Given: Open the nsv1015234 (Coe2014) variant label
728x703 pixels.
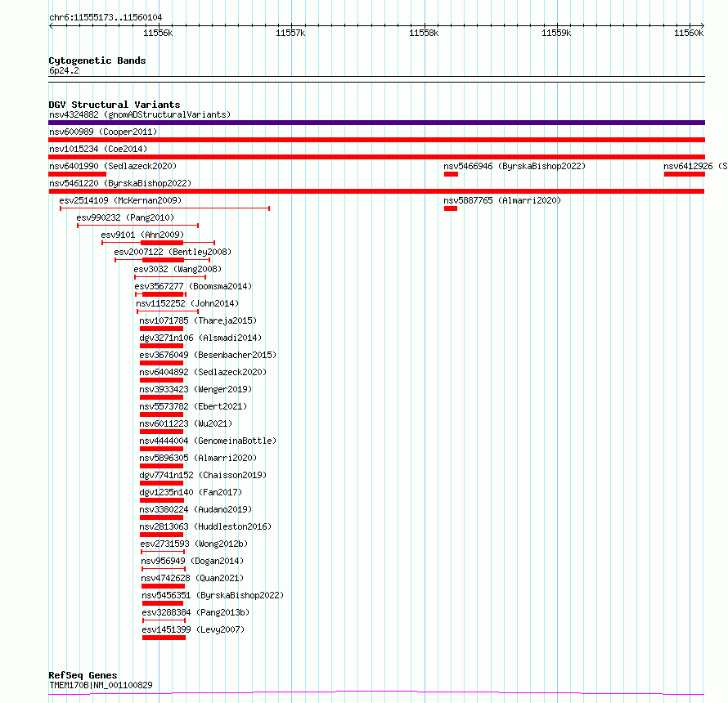Looking at the screenshot, I should coord(98,149).
